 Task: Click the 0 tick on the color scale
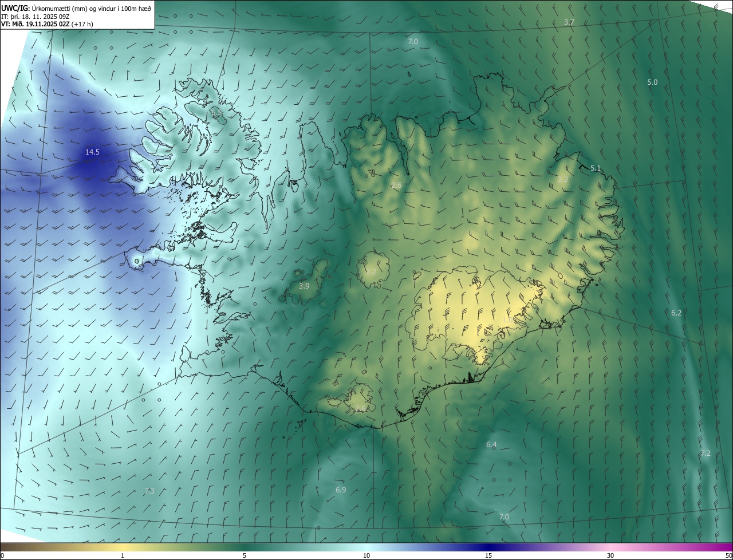(2, 555)
